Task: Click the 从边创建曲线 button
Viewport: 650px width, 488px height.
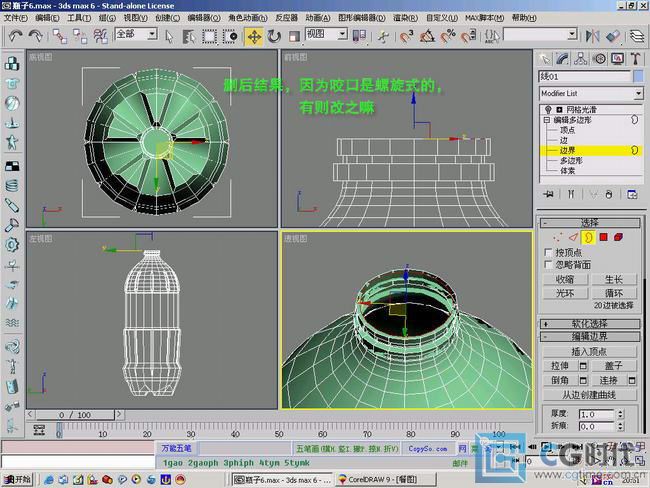Action: coord(589,395)
